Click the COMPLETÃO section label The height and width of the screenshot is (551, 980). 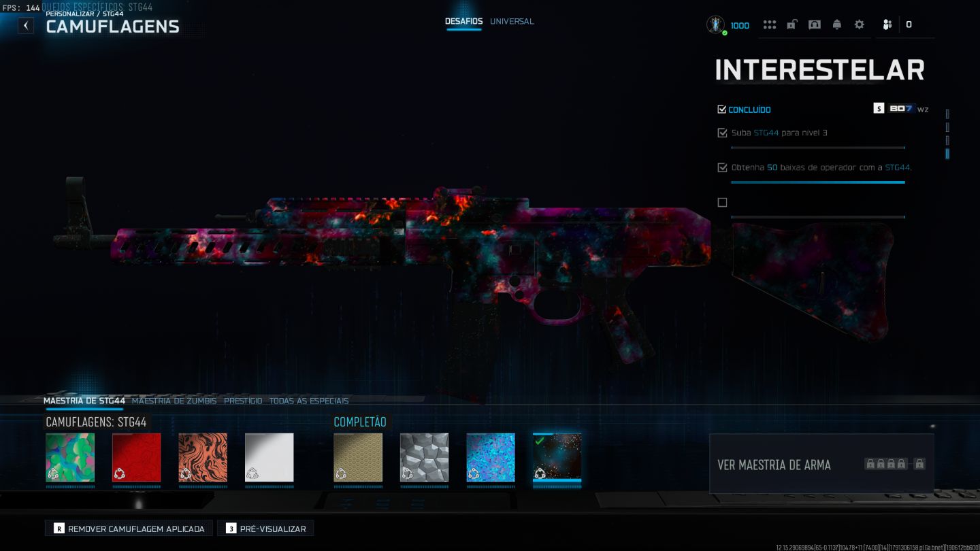360,422
